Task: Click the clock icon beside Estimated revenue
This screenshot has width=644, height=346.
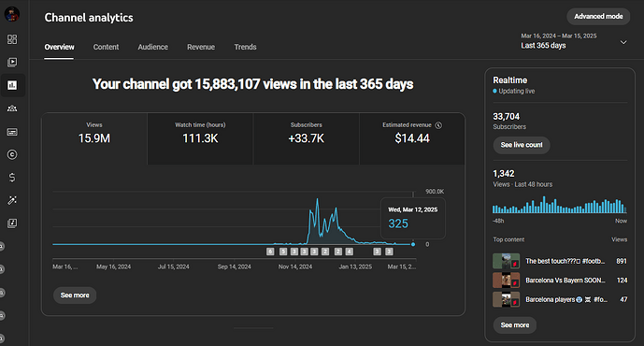Action: click(438, 125)
